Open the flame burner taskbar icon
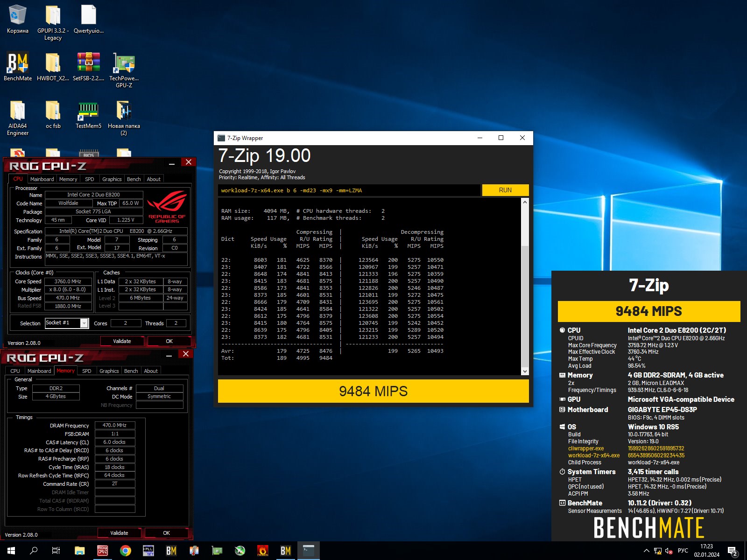Screen dimensions: 747x560 click(x=263, y=551)
